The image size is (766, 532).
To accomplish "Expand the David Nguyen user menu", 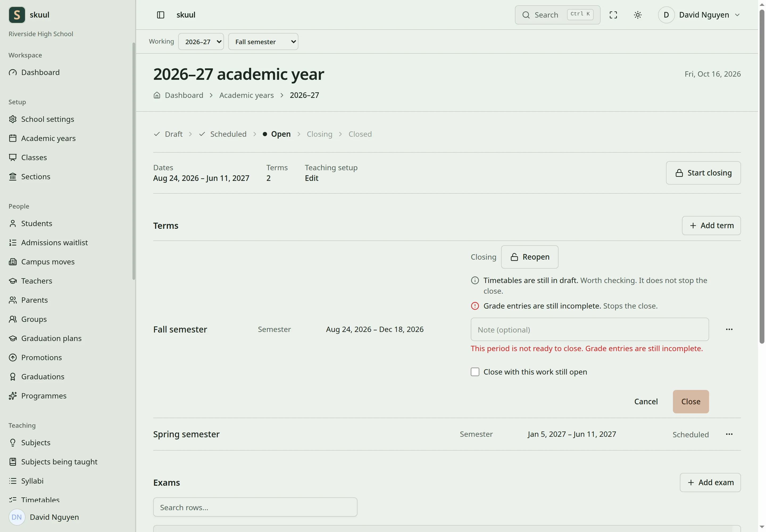I will pos(699,15).
